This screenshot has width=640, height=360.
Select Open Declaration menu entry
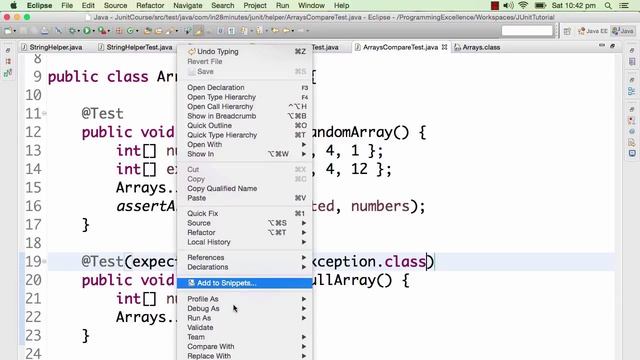[245, 87]
